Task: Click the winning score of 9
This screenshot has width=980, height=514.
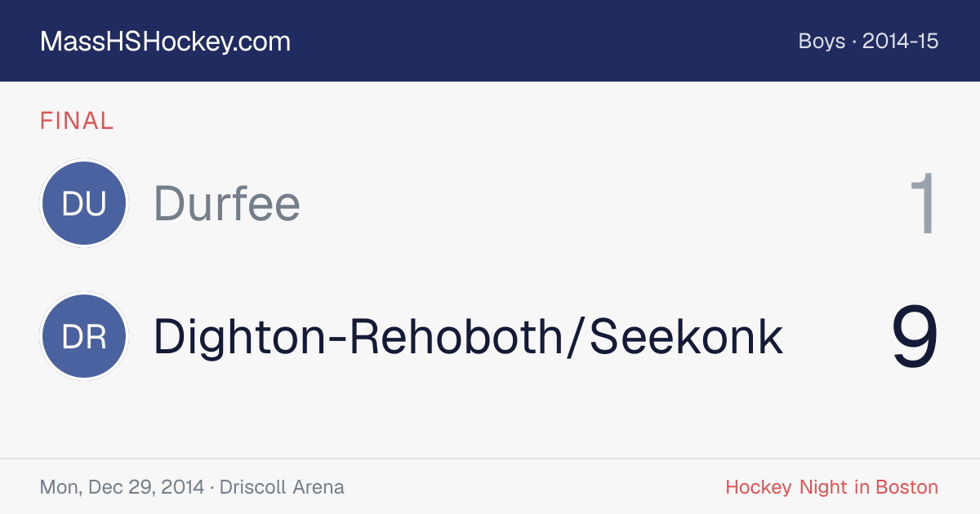Action: click(915, 337)
